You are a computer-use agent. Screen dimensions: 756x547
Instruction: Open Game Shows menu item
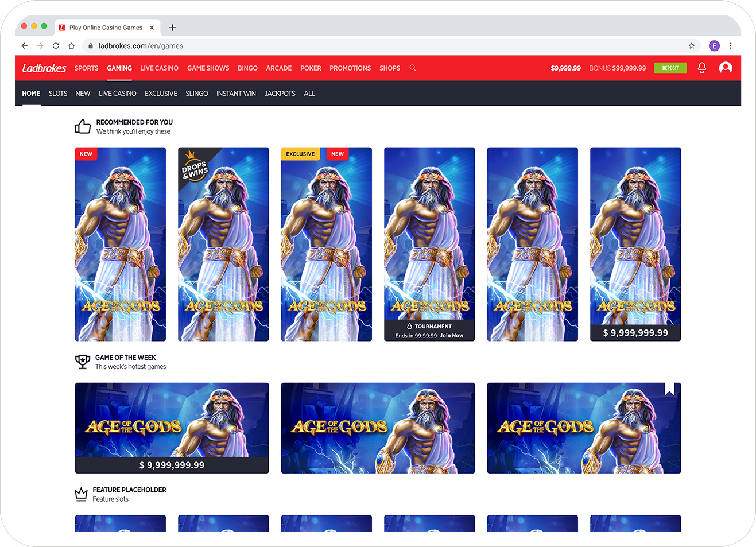tap(208, 68)
